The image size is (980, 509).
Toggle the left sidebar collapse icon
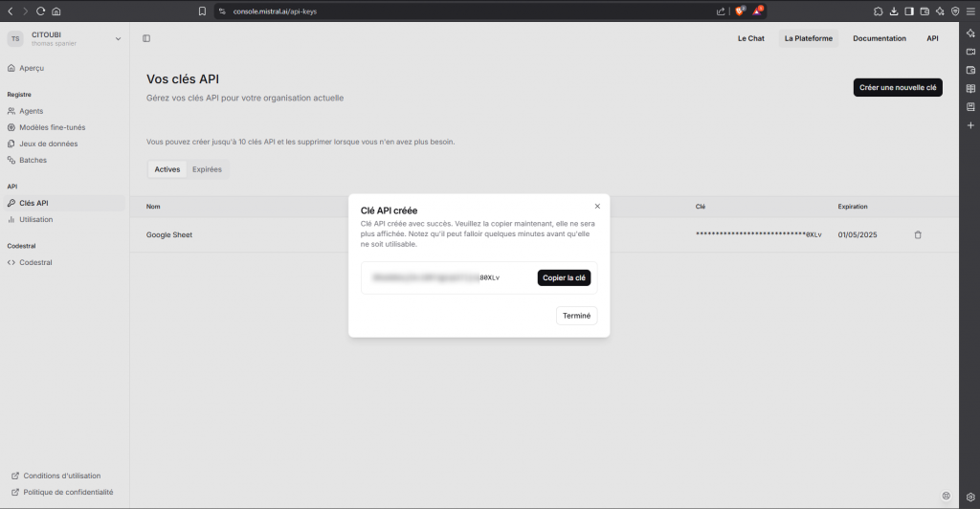146,38
